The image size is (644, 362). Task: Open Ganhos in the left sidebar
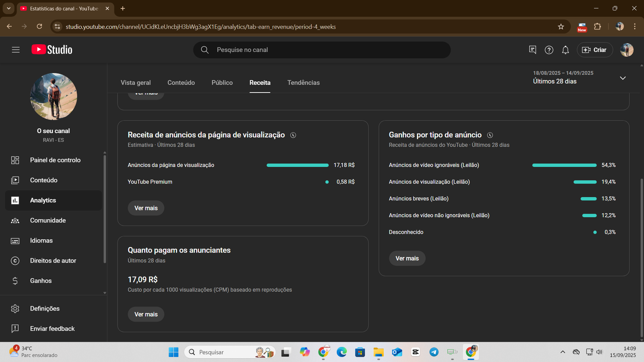point(41,281)
